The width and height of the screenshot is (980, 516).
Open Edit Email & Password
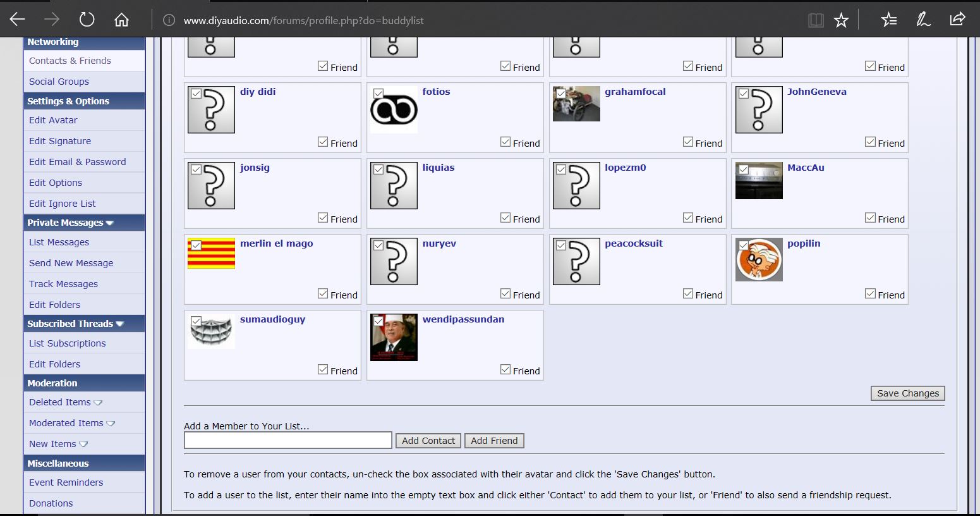77,162
